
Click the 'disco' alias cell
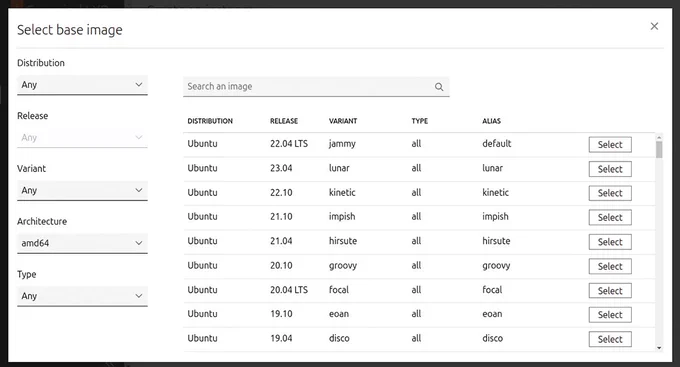[x=493, y=338]
